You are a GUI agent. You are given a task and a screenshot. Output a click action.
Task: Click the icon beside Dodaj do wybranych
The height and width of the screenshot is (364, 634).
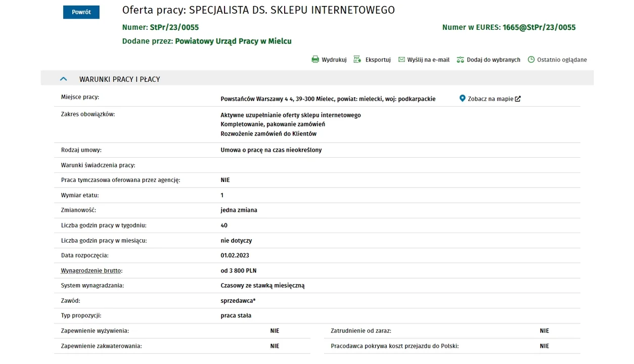click(460, 60)
